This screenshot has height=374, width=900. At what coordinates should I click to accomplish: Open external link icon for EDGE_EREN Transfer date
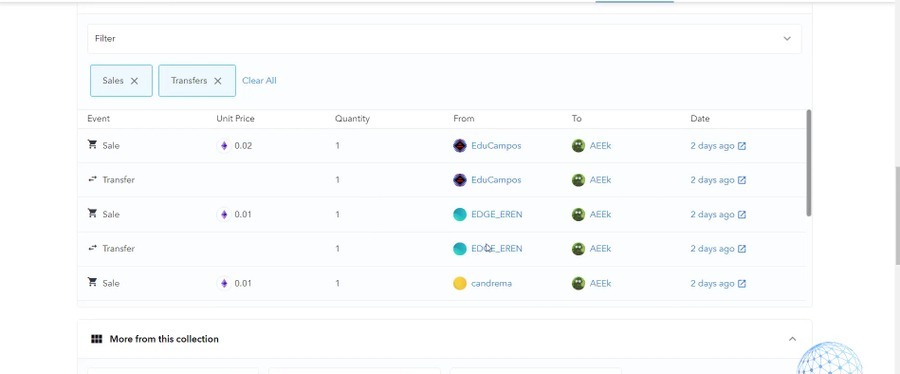click(x=742, y=249)
